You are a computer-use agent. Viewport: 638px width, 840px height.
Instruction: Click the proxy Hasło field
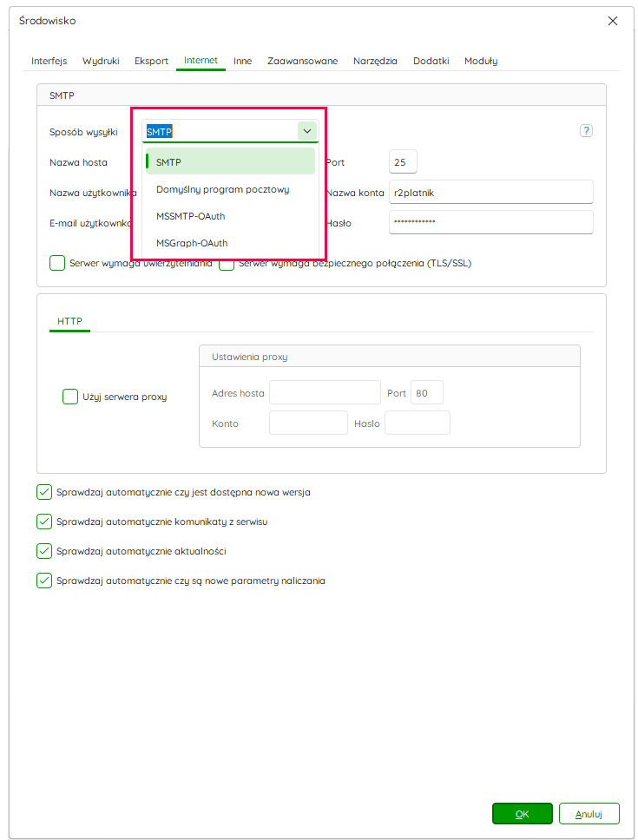pos(418,423)
